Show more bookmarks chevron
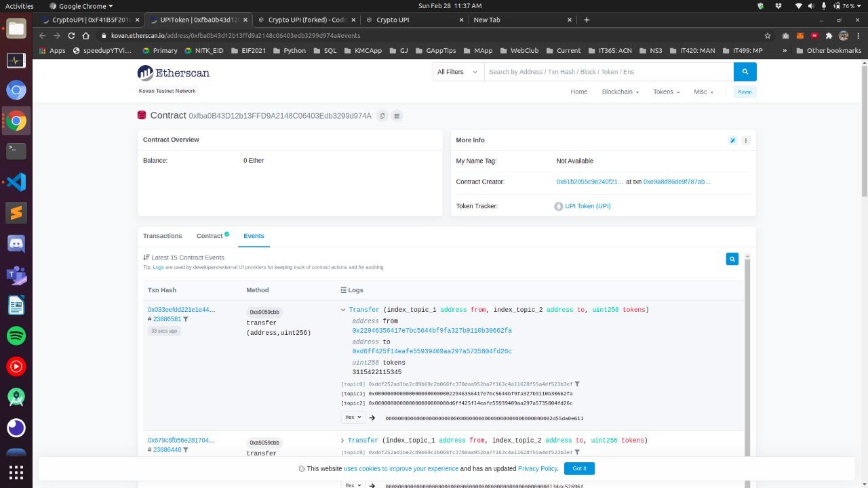 click(785, 50)
